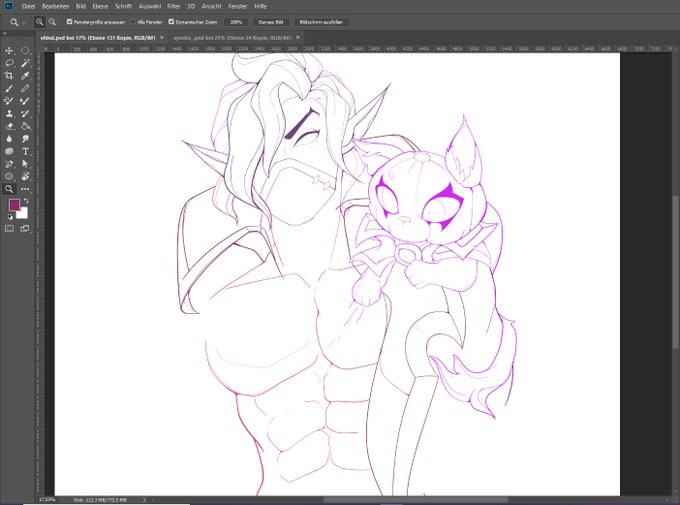
Task: Enable the Alle Fenster checkbox
Action: pyautogui.click(x=133, y=22)
